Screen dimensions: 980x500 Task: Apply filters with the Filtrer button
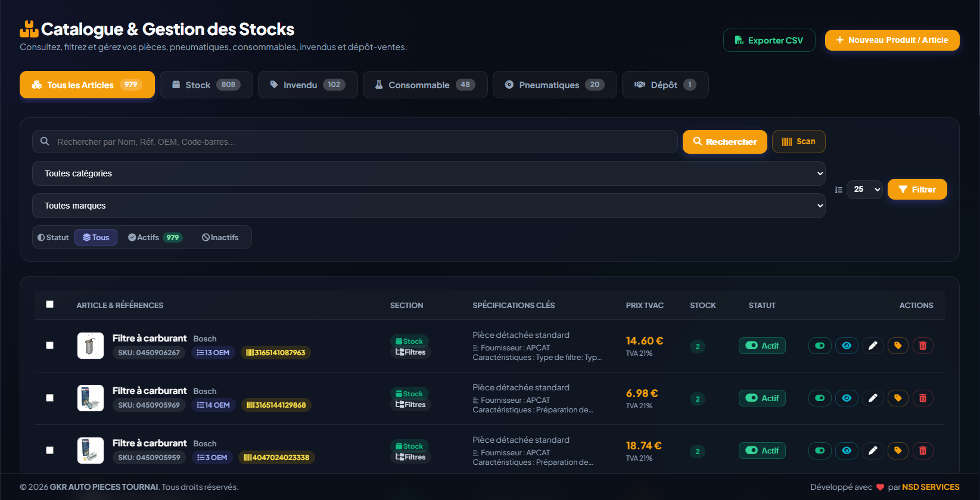coord(917,190)
